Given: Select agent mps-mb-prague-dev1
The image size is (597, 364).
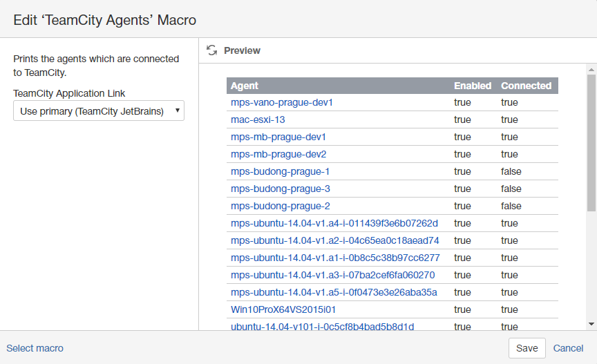Looking at the screenshot, I should pyautogui.click(x=278, y=137).
